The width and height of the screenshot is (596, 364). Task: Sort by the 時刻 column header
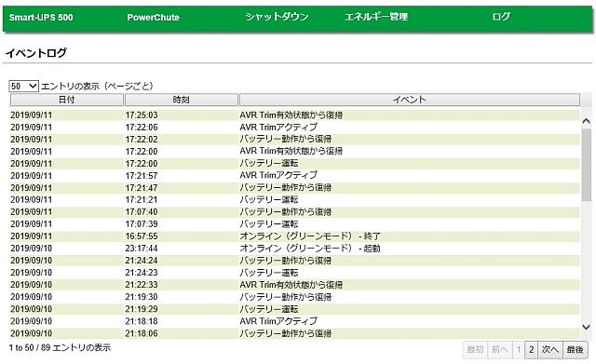point(182,100)
